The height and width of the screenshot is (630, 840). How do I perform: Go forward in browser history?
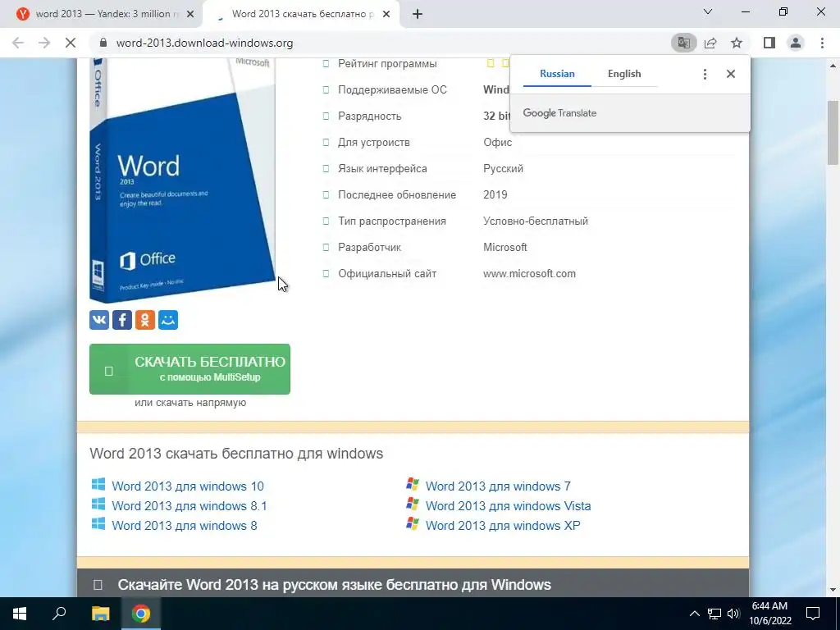coord(44,43)
